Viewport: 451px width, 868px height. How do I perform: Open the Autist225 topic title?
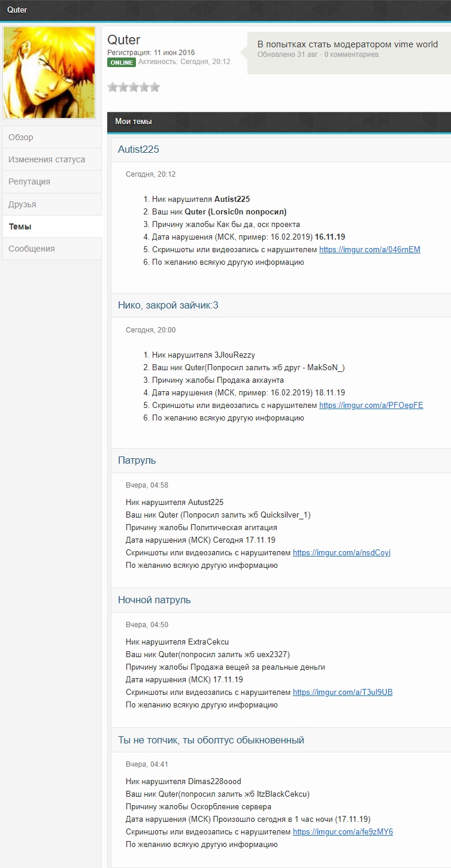click(138, 149)
